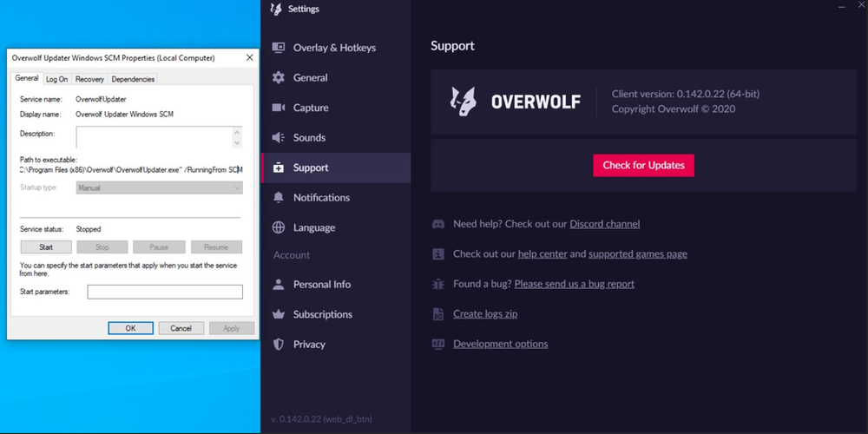The image size is (868, 434).
Task: Click the Description text box
Action: [155, 137]
